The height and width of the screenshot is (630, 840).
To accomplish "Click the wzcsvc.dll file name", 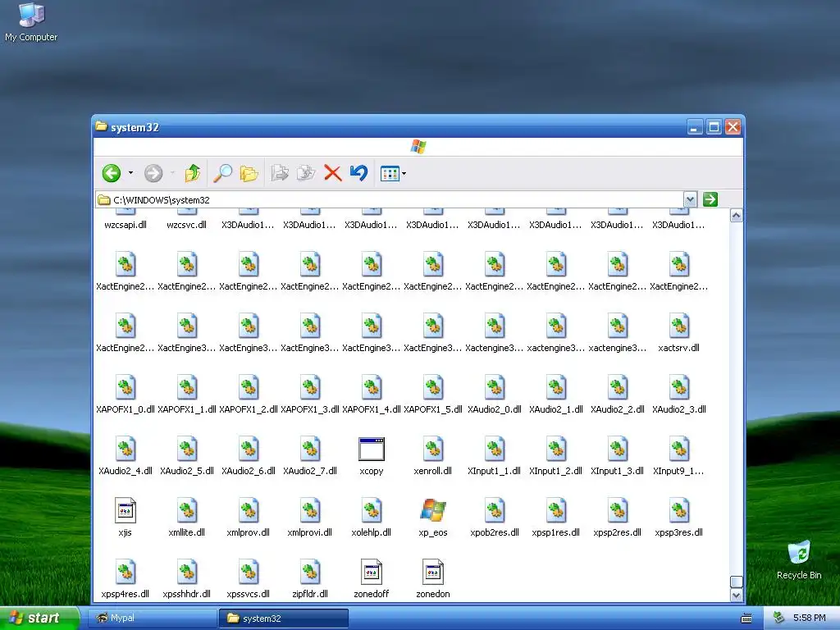I will tap(187, 225).
